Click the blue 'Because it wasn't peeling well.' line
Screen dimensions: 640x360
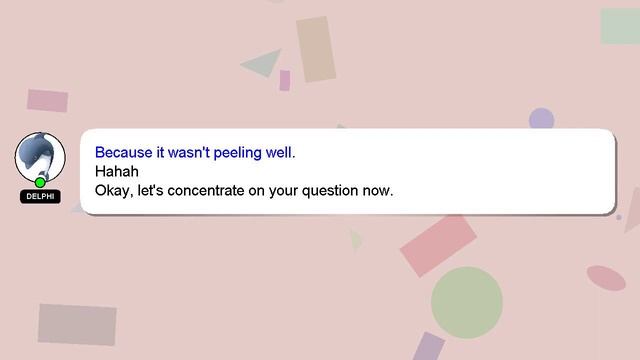(195, 152)
